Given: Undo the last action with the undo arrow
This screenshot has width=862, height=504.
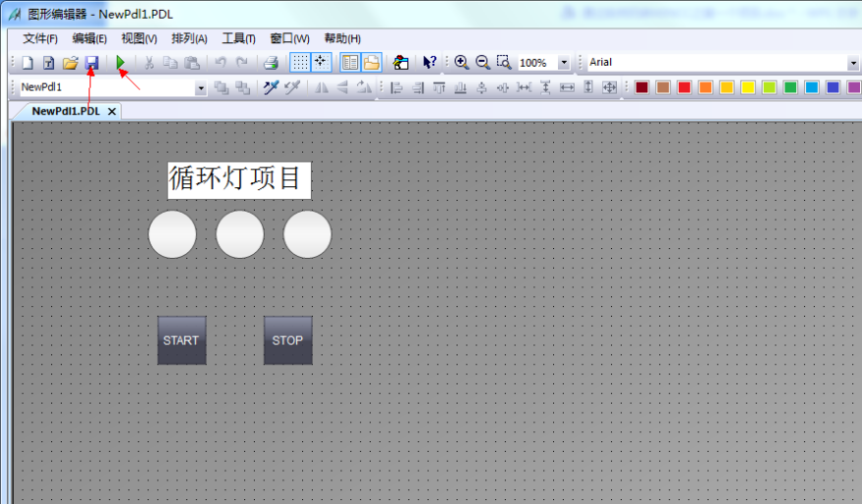Looking at the screenshot, I should (x=221, y=63).
